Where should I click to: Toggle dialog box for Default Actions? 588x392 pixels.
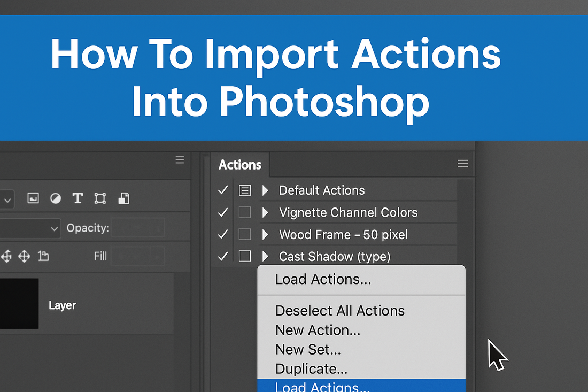point(245,190)
